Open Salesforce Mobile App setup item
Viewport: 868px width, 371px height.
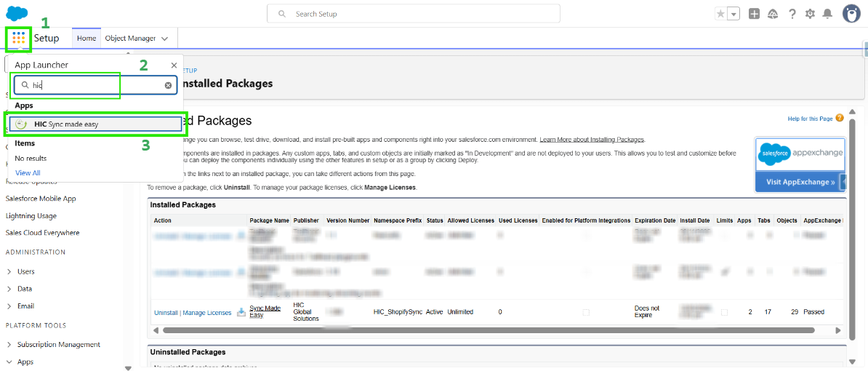tap(41, 199)
